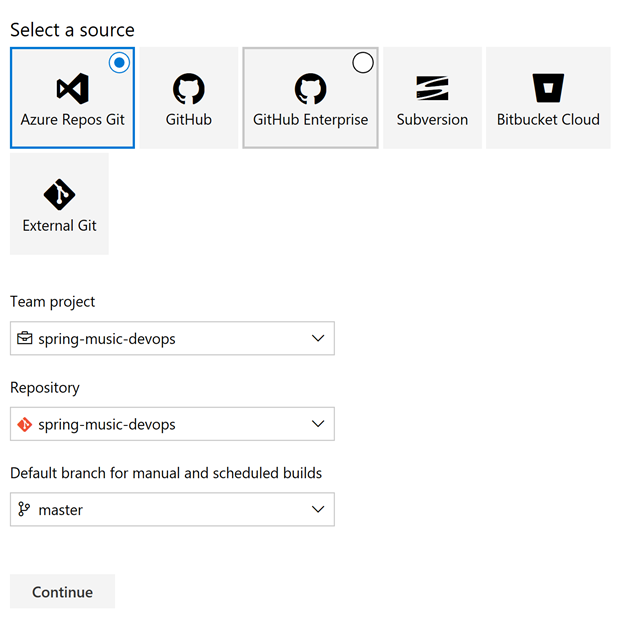Click the spring-music-devops text in Repository field
The image size is (621, 627).
(x=107, y=425)
